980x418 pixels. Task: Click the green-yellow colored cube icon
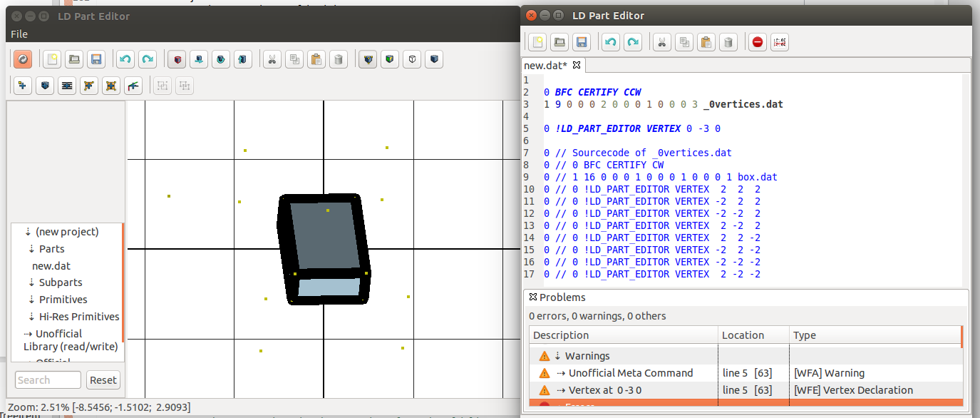click(389, 59)
